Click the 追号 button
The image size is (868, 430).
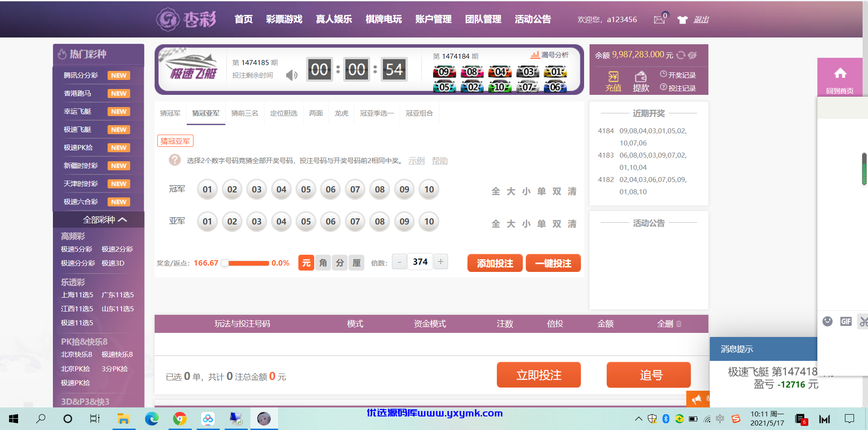[x=649, y=375]
